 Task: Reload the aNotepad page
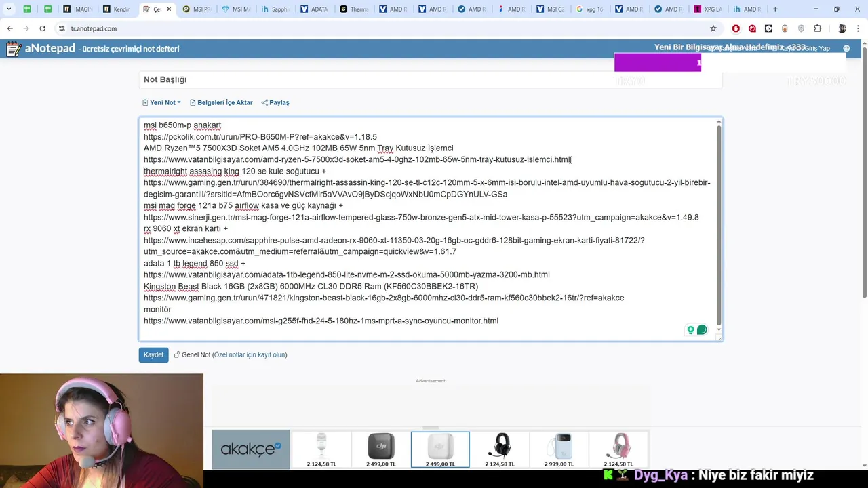point(42,28)
